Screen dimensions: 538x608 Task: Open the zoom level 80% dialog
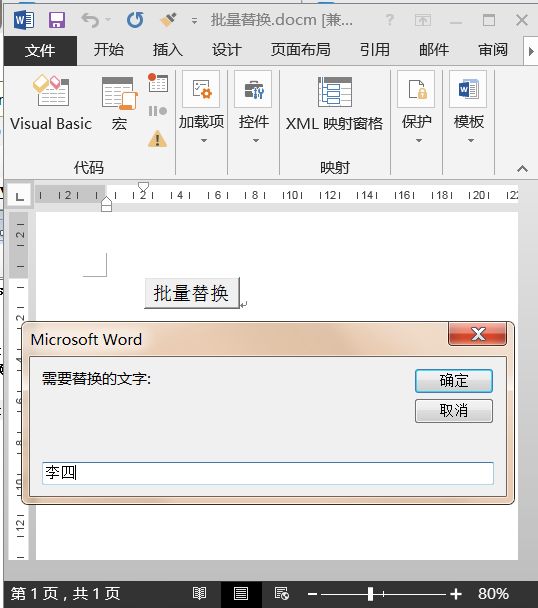[493, 594]
